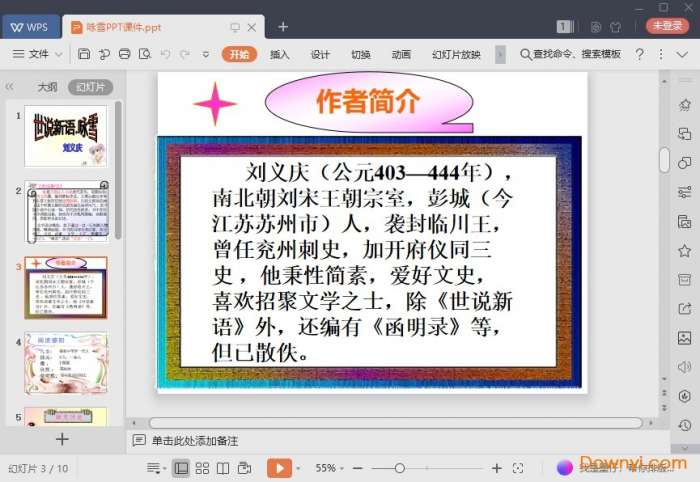This screenshot has height=482, width=700.
Task: Expand the right sidebar with bottom chevron
Action: [685, 448]
